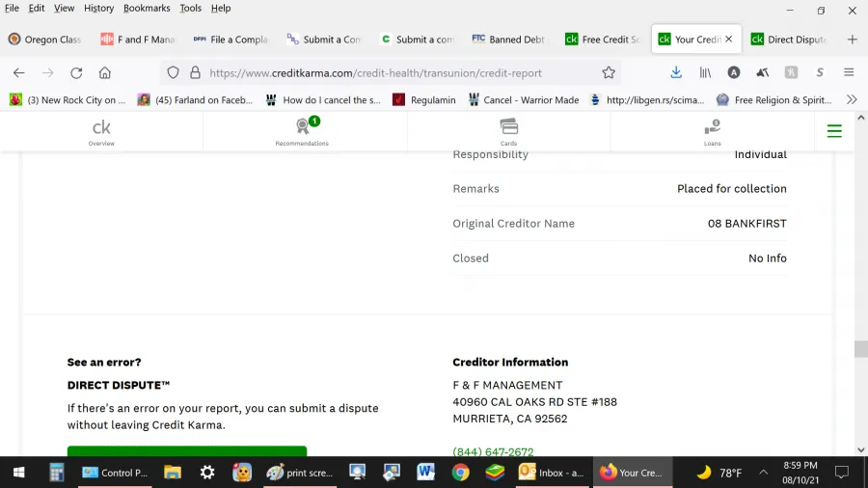Open the Farland on Facebook bookmark
The width and height of the screenshot is (868, 488).
[x=196, y=99]
